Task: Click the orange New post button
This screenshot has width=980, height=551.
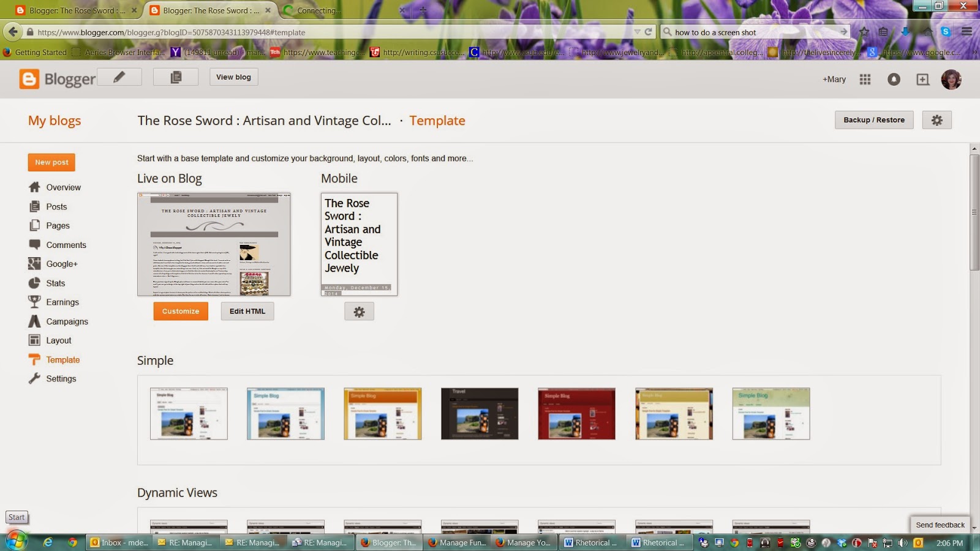Action: [51, 162]
